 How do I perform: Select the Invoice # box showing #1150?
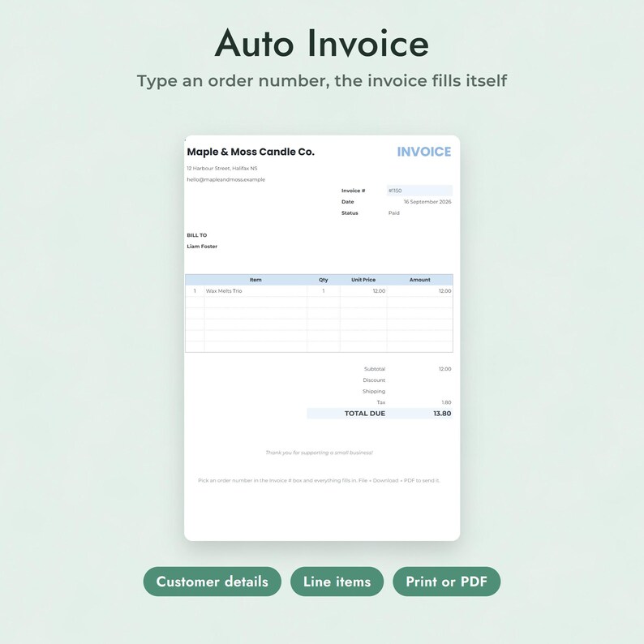click(x=419, y=191)
